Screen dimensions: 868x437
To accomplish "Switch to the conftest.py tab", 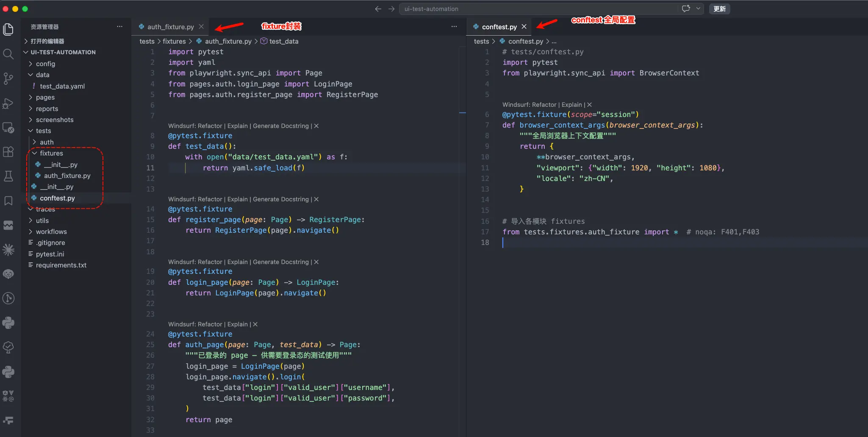I will pos(499,27).
